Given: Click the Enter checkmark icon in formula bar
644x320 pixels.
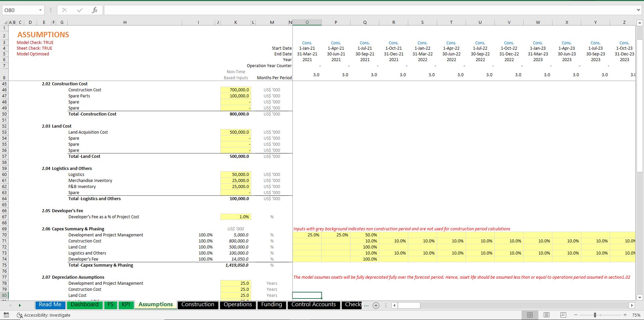Looking at the screenshot, I should [x=79, y=10].
